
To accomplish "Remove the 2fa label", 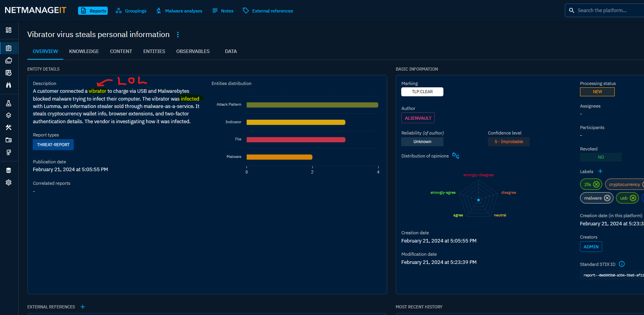I will click(596, 184).
